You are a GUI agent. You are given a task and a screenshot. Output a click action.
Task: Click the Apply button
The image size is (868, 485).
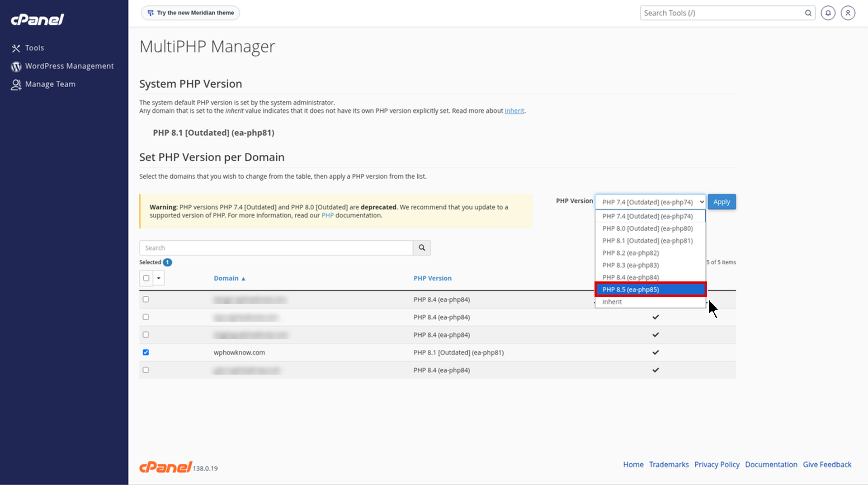tap(722, 202)
